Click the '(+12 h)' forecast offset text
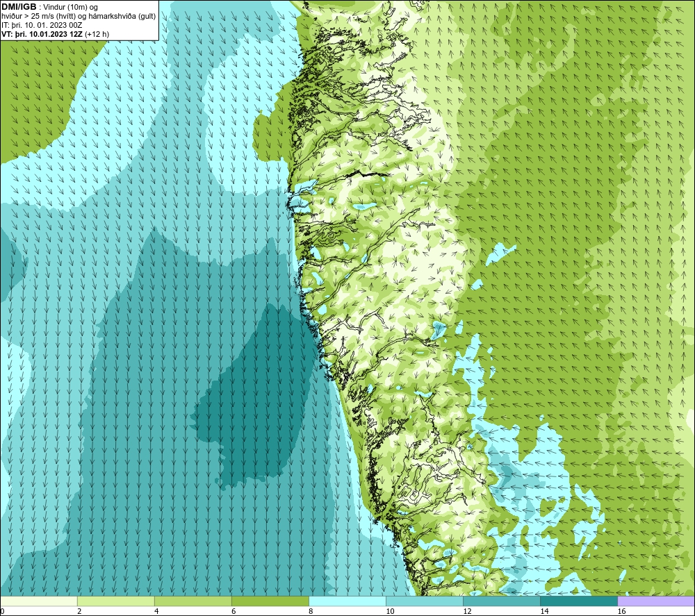This screenshot has height=616, width=695. [97, 34]
